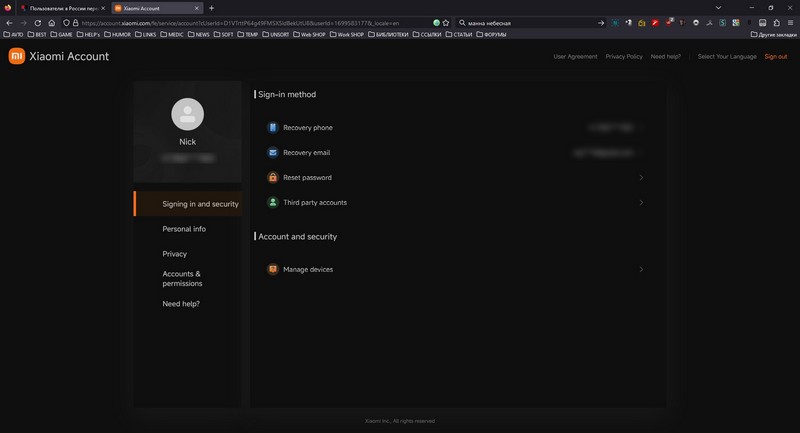The width and height of the screenshot is (800, 433).
Task: Click the Nick profile avatar
Action: pyautogui.click(x=187, y=114)
